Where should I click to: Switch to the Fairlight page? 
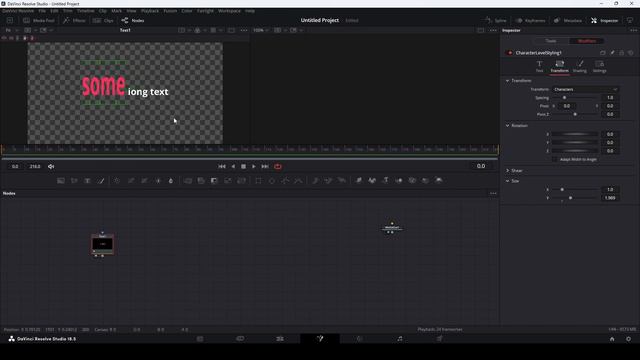[400, 339]
